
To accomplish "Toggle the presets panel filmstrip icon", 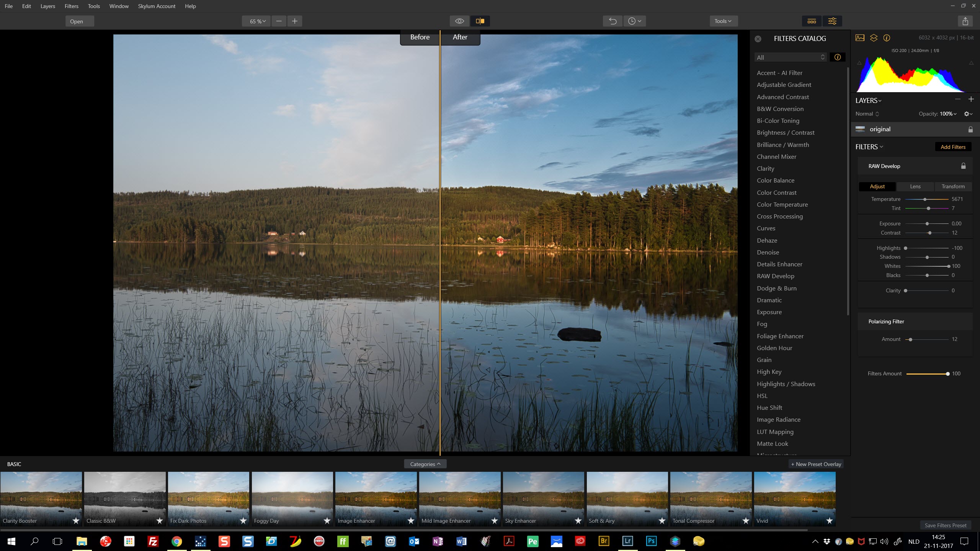I will point(812,21).
